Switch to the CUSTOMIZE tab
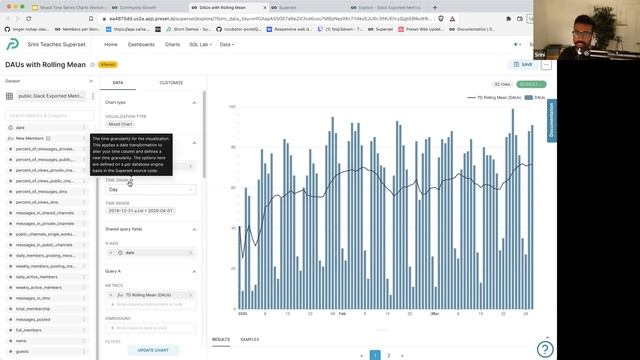Image resolution: width=640 pixels, height=360 pixels. 171,82
